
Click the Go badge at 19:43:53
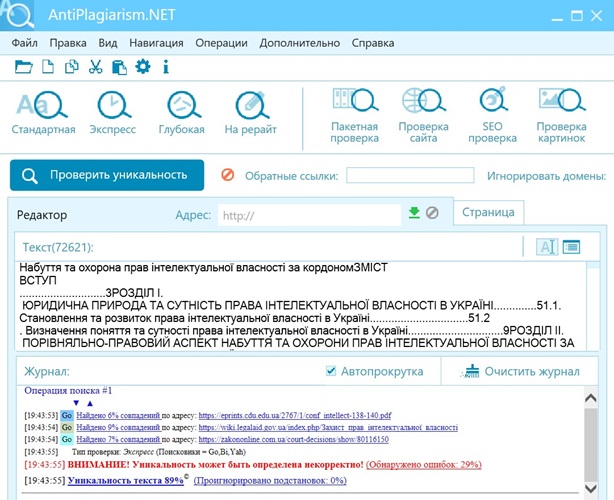pos(67,415)
